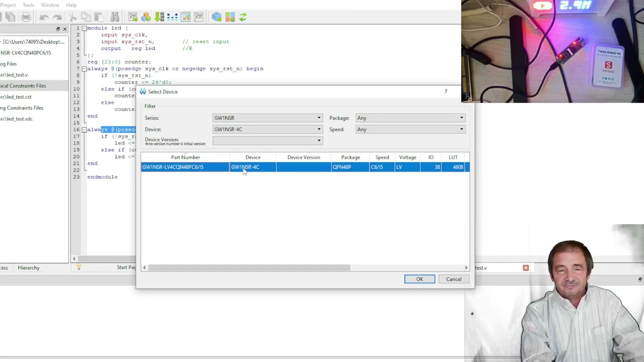Click the Copy toolbar icon

[87, 17]
